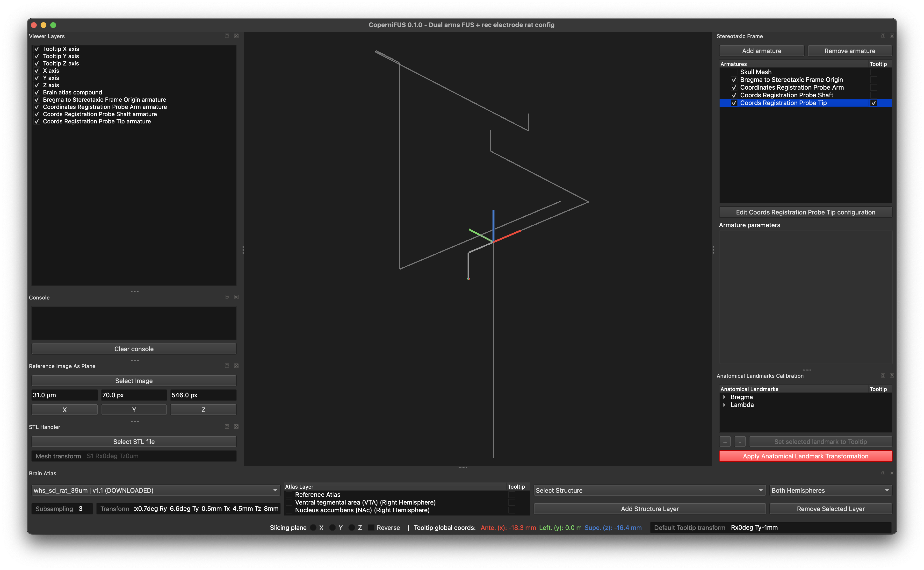
Task: Click the Z reference plane button
Action: (x=203, y=410)
